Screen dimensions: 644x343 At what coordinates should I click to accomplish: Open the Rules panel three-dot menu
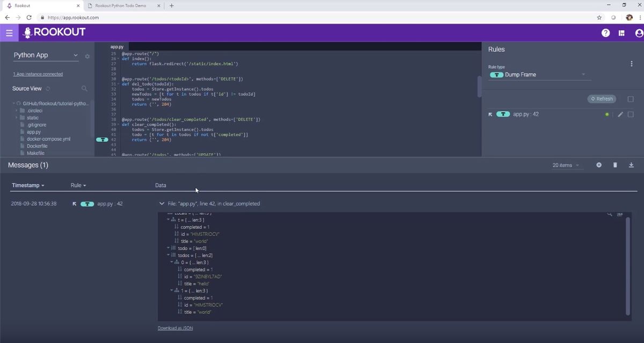pos(632,63)
